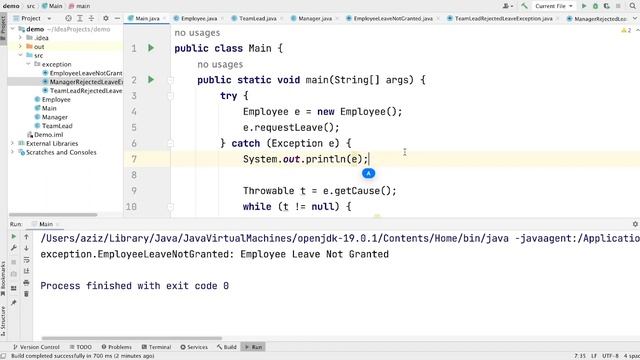This screenshot has height=360, width=640.
Task: Select the Main tab in Run panel
Action: [46, 224]
